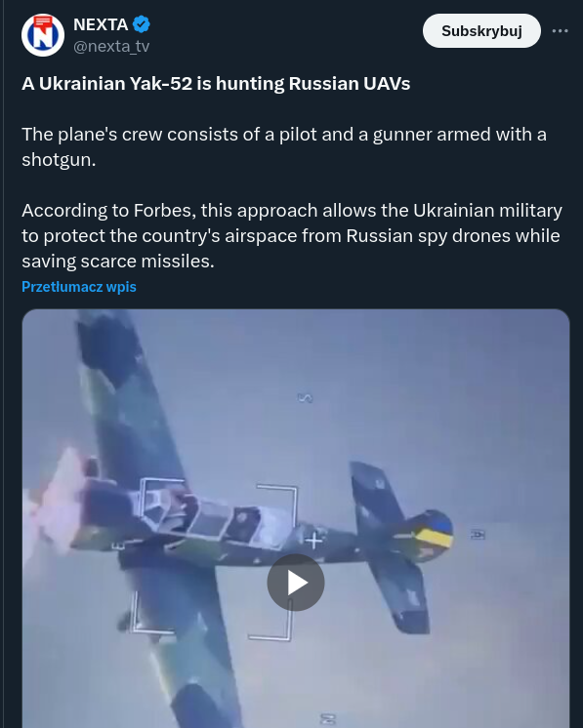
Task: Click the blue verified badge next to NEXTA
Action: point(142,24)
